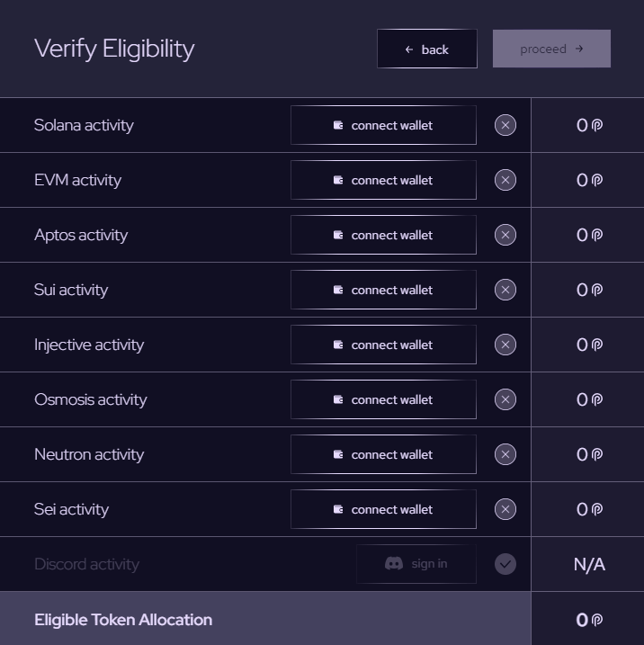Click the X status icon for Neutron activity

pos(505,454)
